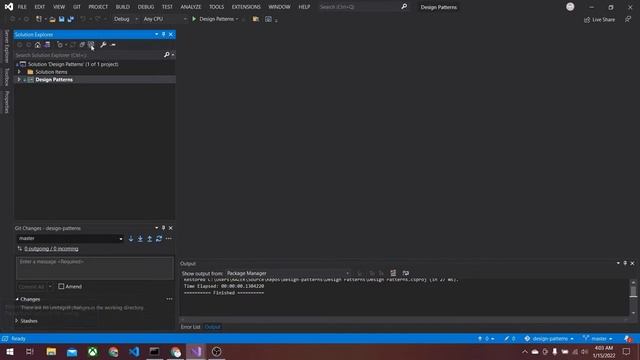
Task: Click the Pull icon in Git Changes
Action: tap(140, 239)
